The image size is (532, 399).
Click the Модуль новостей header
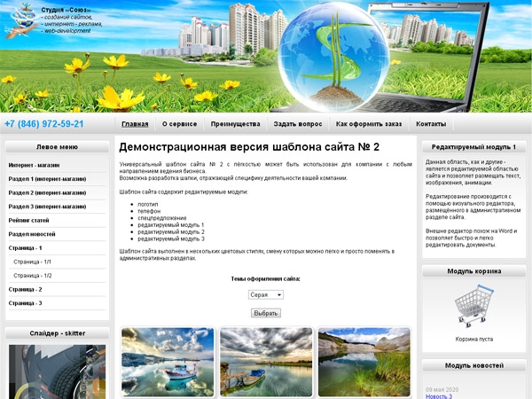[x=474, y=365]
